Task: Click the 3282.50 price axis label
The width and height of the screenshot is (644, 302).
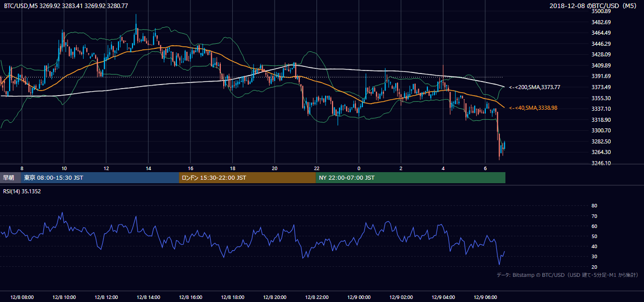Action: tap(601, 141)
